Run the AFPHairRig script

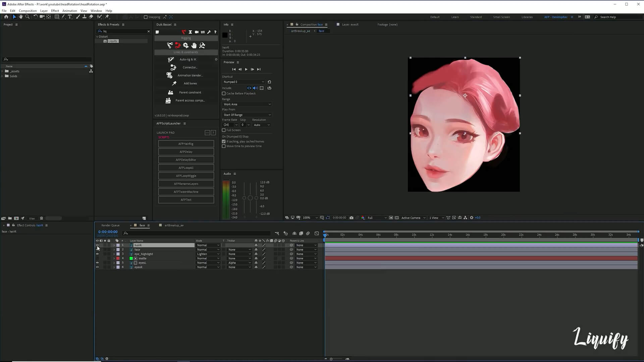[186, 144]
